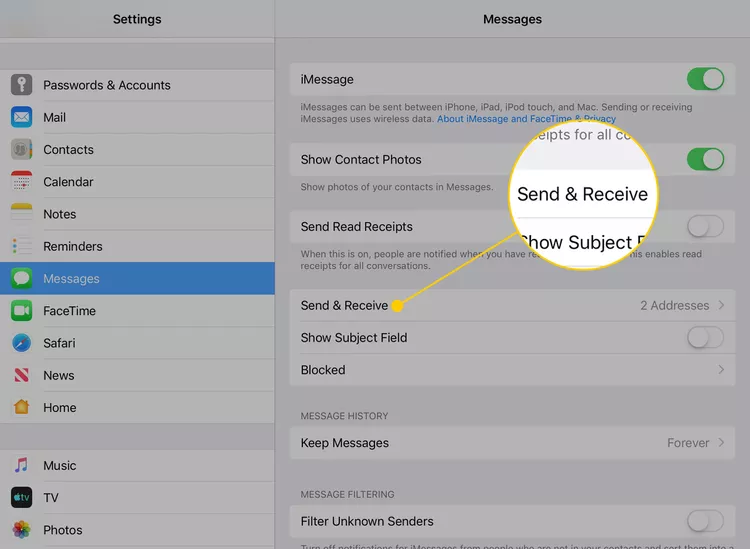Tap the Show Subject Field label
Image resolution: width=750 pixels, height=549 pixels.
pos(354,338)
